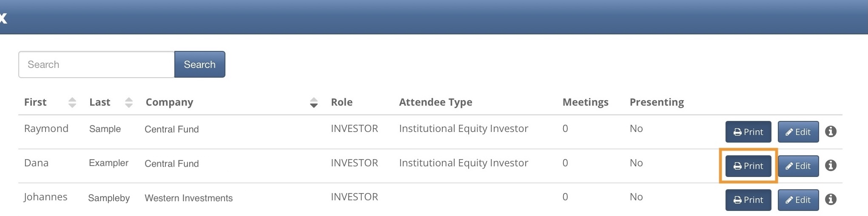Edit Johannes Sampleby's entry
The width and height of the screenshot is (868, 216).
798,200
